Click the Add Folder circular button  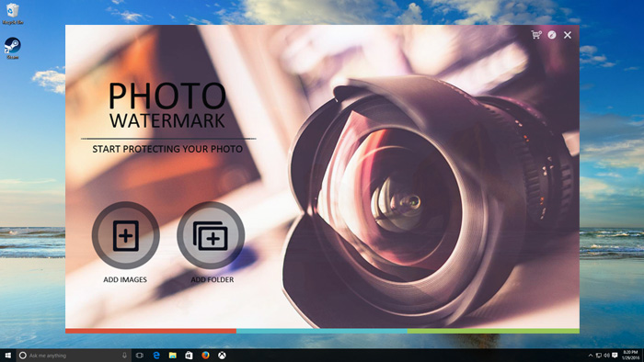coord(211,235)
